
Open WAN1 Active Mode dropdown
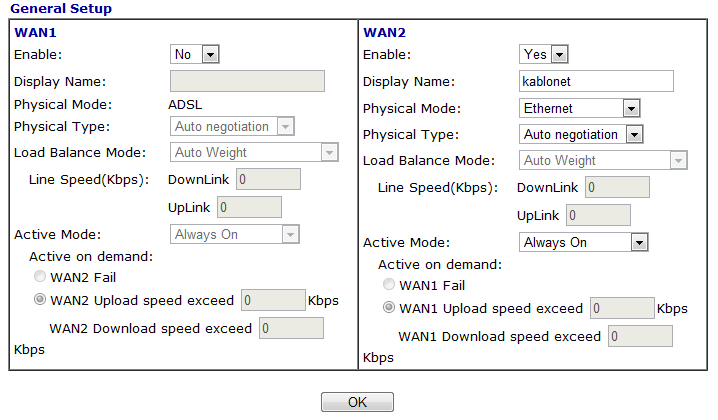coord(235,234)
